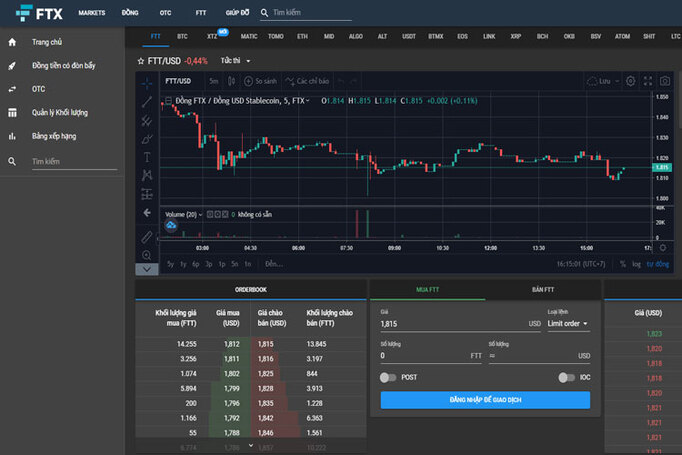Select the prediction and measurement tool
The width and height of the screenshot is (682, 455).
click(x=147, y=194)
